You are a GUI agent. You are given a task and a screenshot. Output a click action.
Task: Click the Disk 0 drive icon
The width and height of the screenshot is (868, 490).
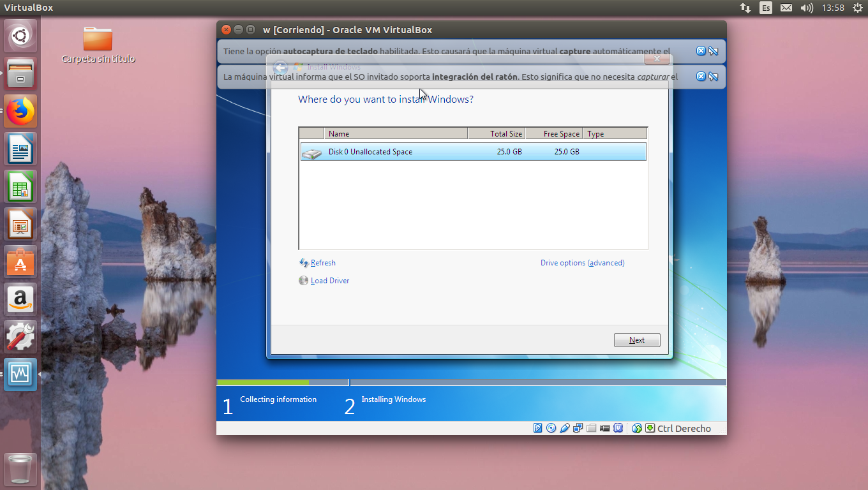(x=312, y=153)
